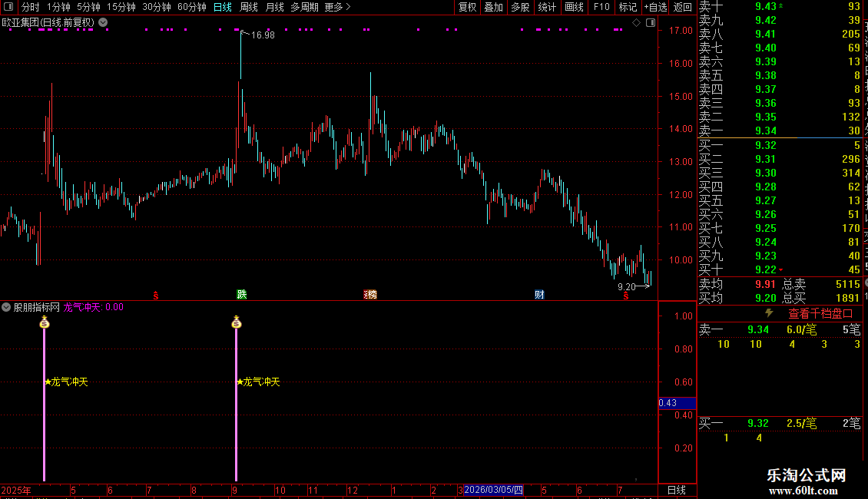
Task: Click the green 跌 event marker
Action: coord(242,294)
